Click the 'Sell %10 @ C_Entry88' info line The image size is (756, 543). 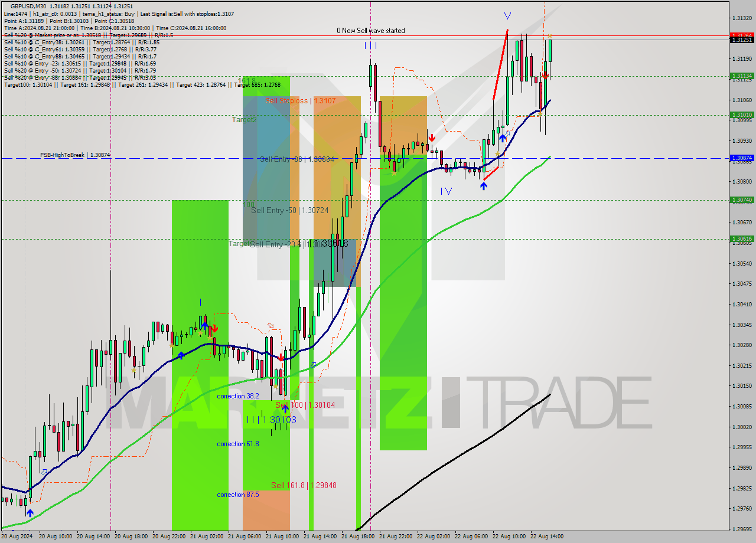coord(80,57)
